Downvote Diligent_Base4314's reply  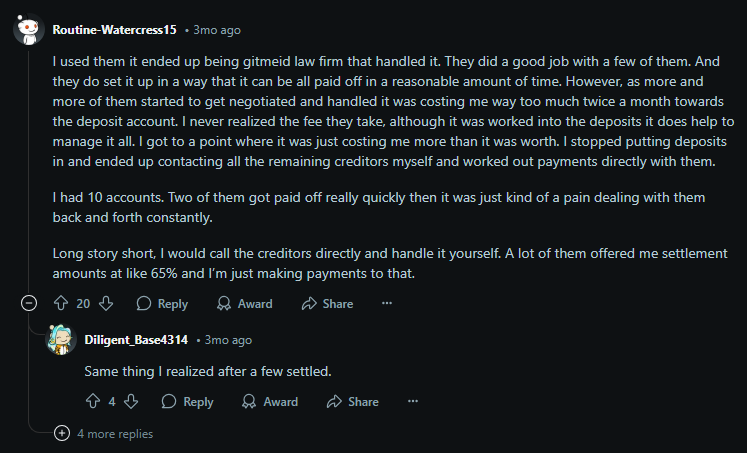[x=131, y=401]
